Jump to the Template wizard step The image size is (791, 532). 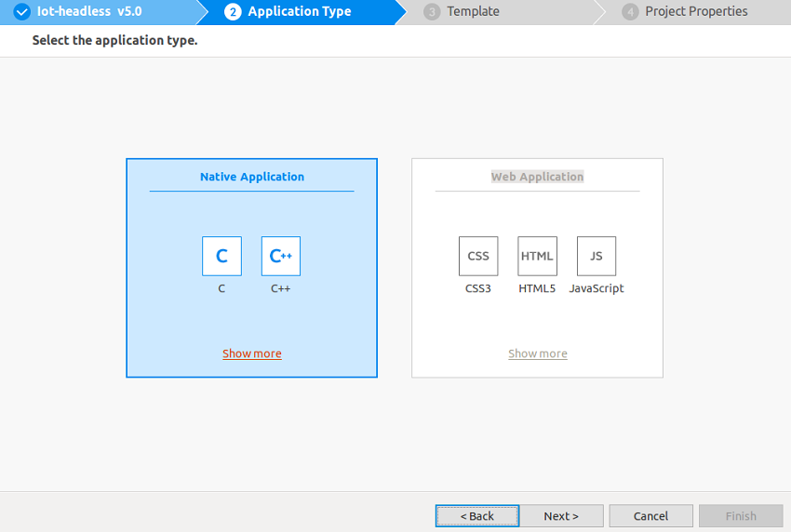point(473,12)
